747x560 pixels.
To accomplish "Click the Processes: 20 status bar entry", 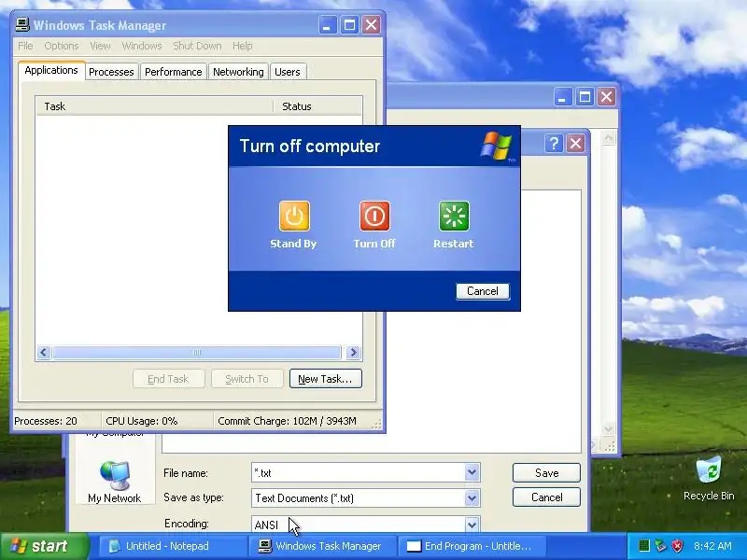I will [56, 421].
